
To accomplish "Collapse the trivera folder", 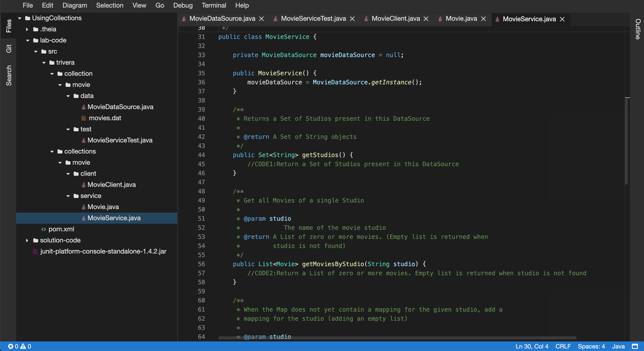I will 44,63.
